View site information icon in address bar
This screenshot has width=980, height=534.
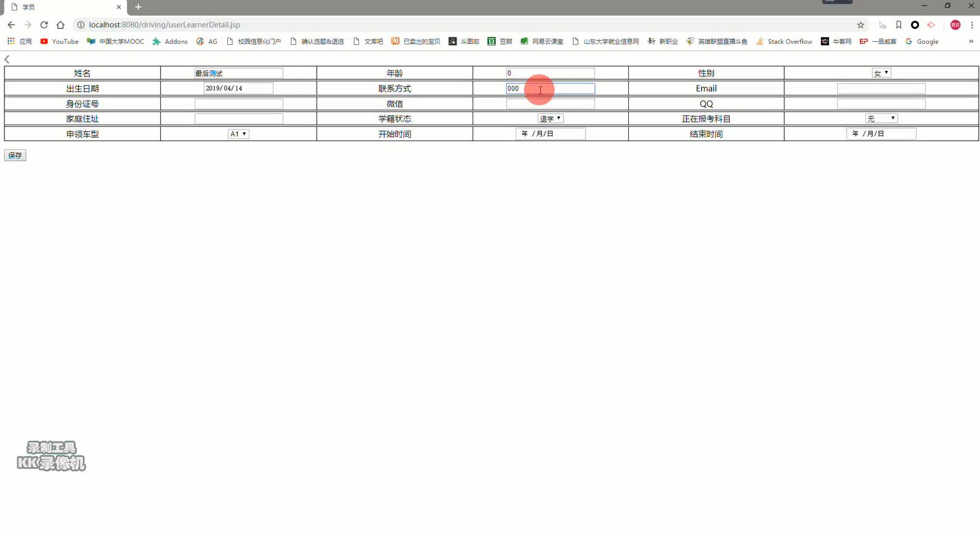click(x=80, y=25)
